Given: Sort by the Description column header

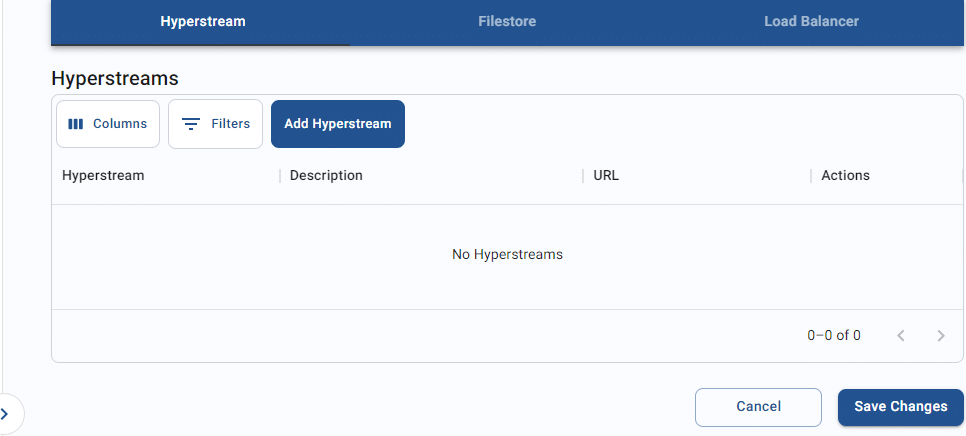Looking at the screenshot, I should [x=326, y=176].
